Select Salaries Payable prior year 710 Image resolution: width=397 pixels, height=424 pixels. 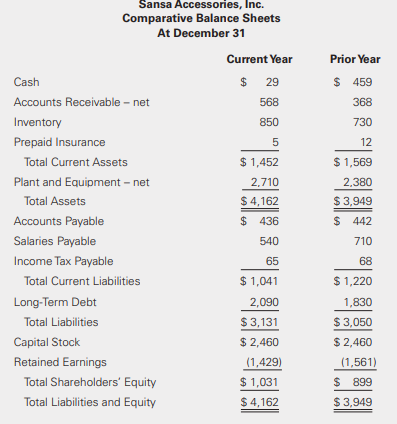363,241
